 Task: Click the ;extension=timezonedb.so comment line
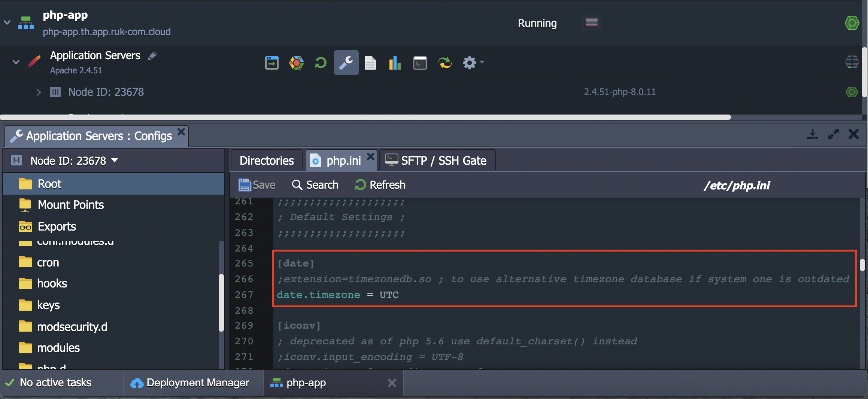pyautogui.click(x=563, y=279)
